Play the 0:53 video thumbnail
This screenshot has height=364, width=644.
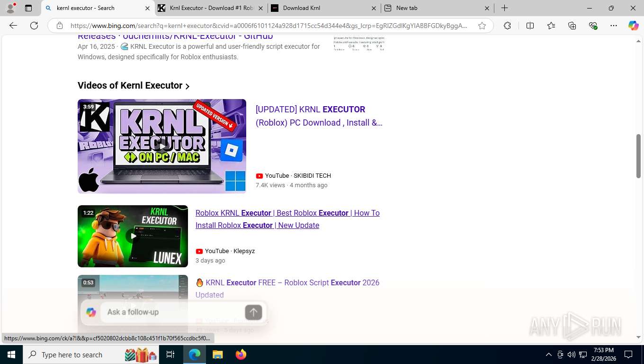tap(133, 303)
